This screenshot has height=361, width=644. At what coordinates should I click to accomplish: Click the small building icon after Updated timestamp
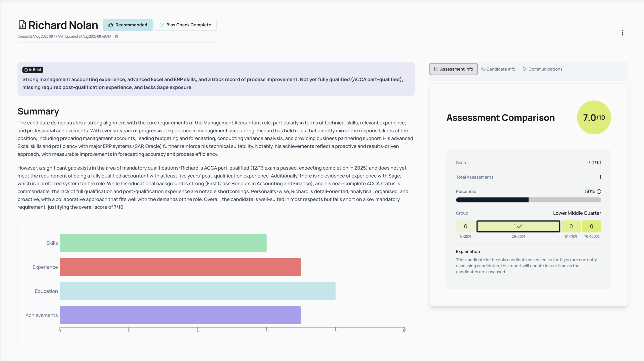click(x=116, y=36)
